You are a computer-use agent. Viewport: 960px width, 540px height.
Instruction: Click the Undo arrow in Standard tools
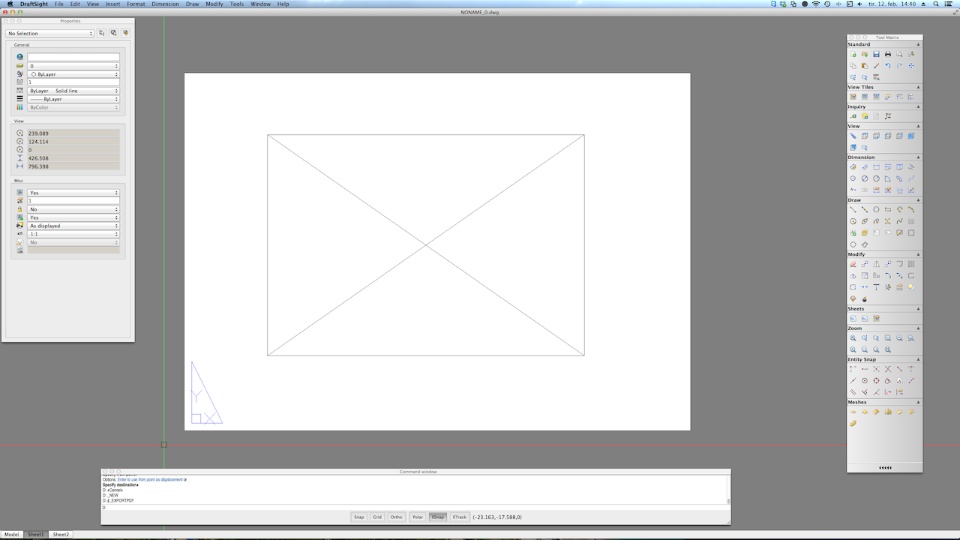[x=888, y=66]
